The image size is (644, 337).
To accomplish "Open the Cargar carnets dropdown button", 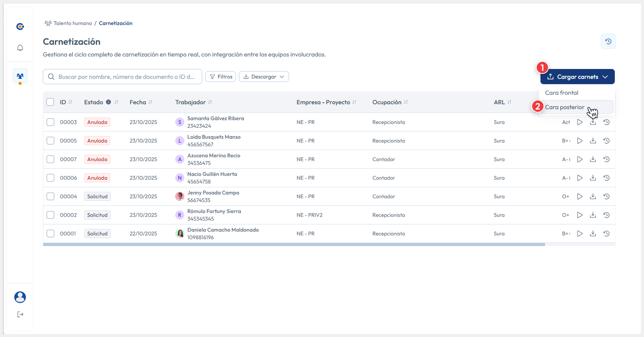I will tap(577, 77).
